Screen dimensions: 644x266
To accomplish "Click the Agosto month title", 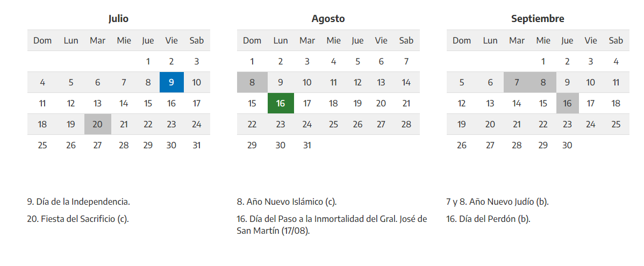I will click(328, 19).
